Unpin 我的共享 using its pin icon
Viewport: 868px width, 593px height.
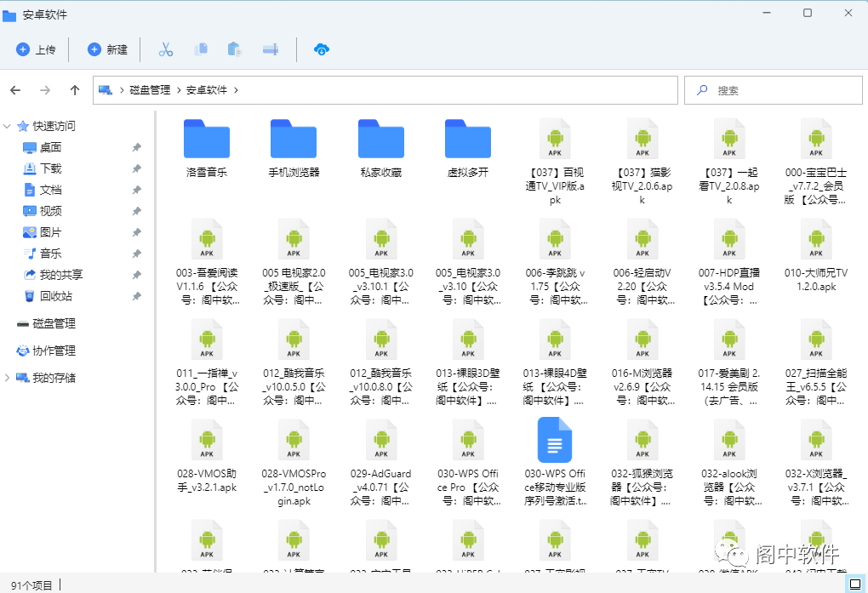pos(137,275)
